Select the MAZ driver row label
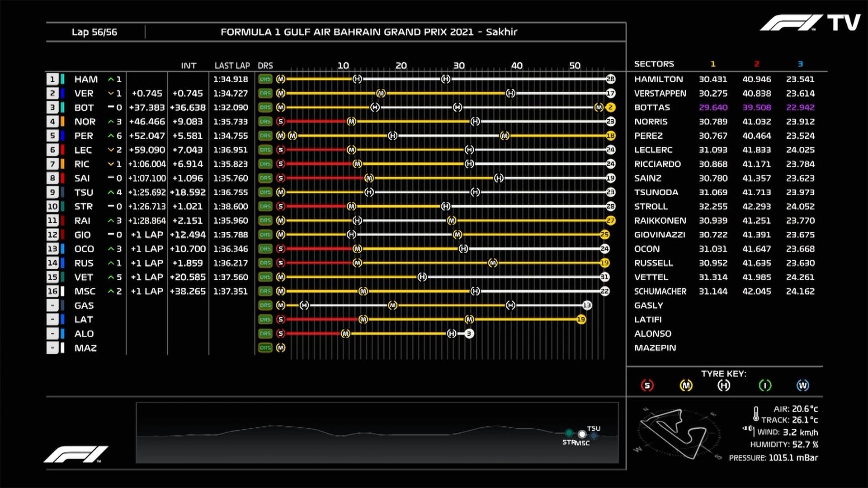 (85, 347)
